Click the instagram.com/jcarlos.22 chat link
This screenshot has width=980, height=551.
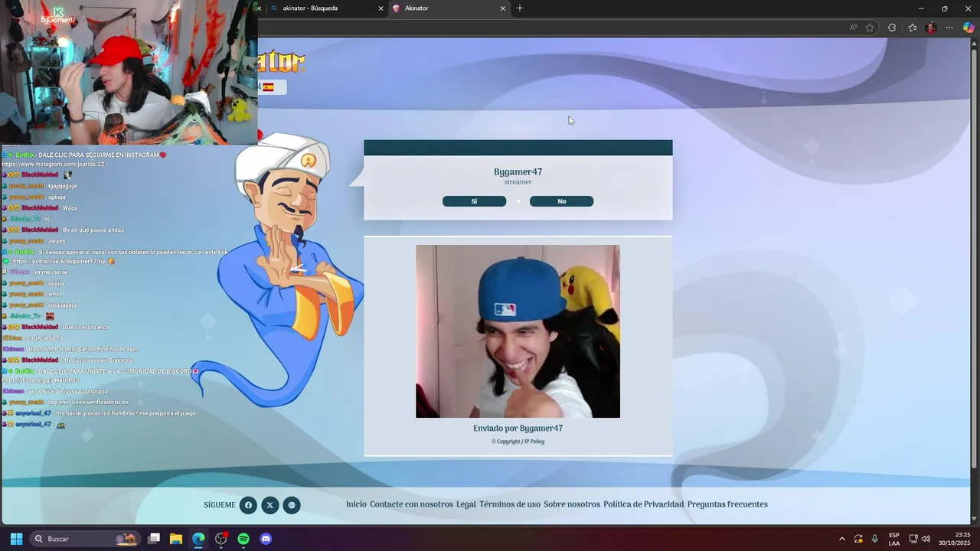(54, 165)
